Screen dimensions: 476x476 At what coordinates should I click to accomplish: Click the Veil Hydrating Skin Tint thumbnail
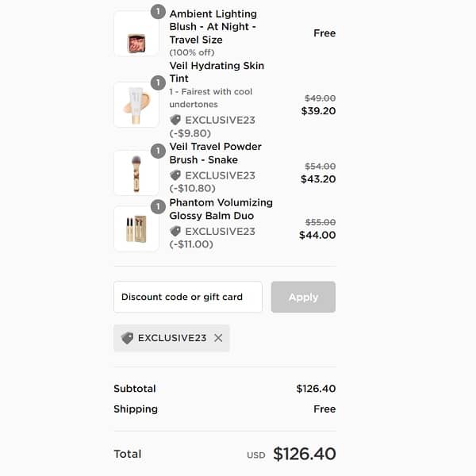(136, 105)
